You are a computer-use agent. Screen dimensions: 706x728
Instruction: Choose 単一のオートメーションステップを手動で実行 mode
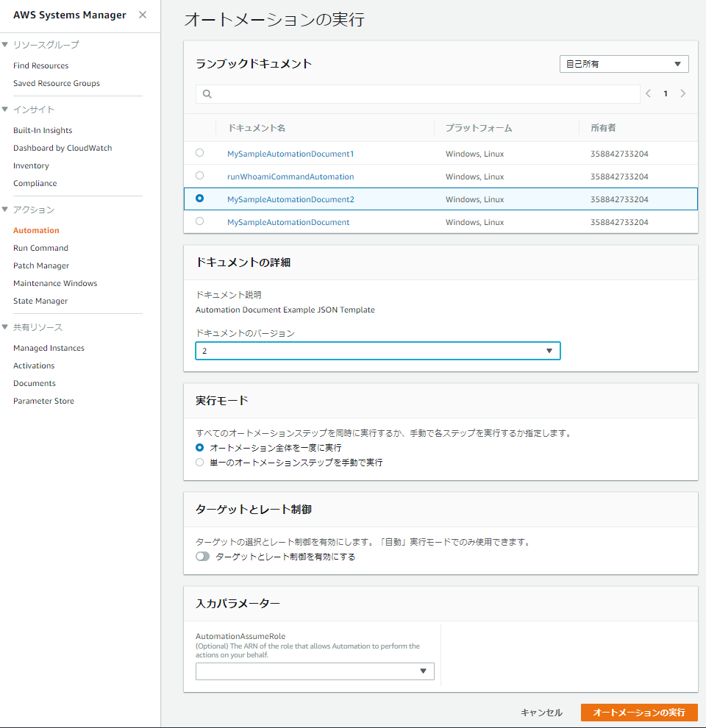(200, 463)
